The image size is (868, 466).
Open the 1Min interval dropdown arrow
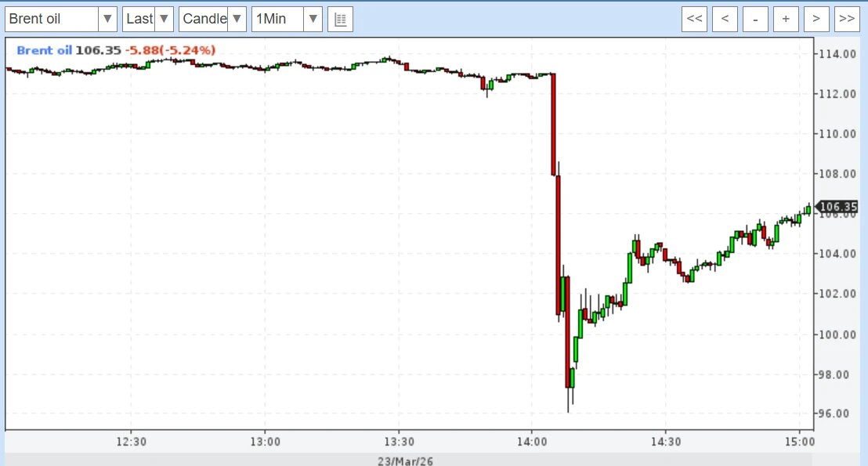point(313,20)
